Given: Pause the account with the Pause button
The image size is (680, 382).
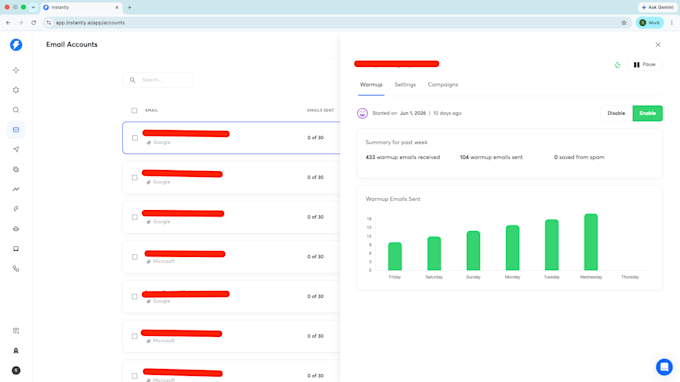Looking at the screenshot, I should (x=645, y=65).
